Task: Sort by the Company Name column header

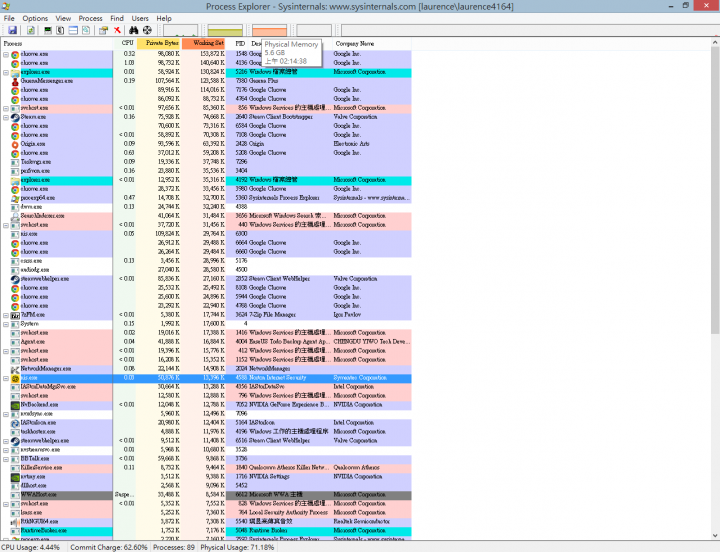Action: pyautogui.click(x=371, y=44)
